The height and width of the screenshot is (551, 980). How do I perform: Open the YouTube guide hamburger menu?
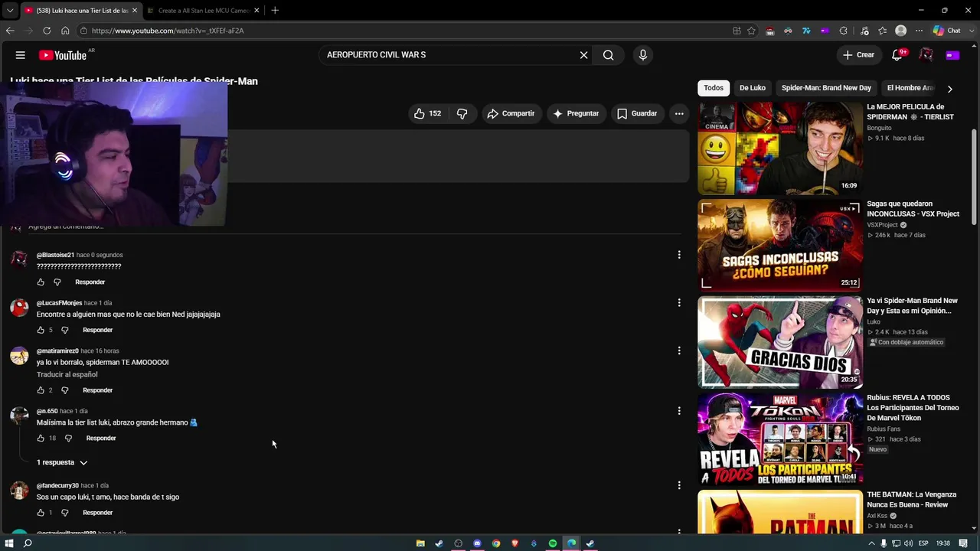point(21,55)
